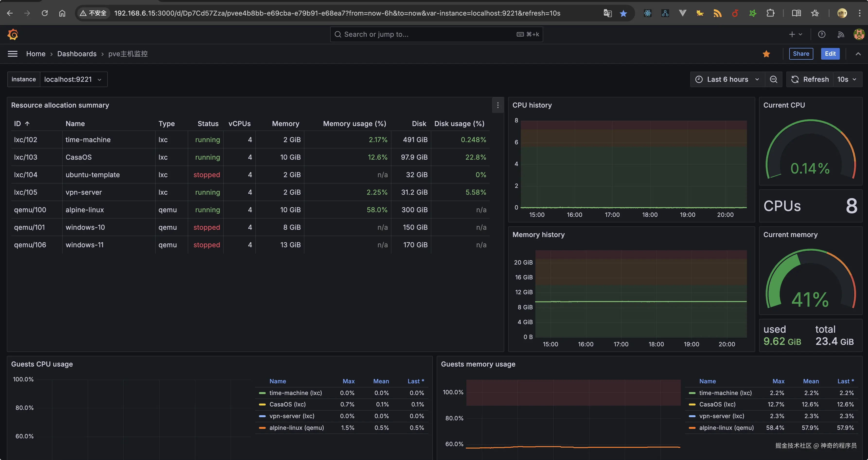Image resolution: width=868 pixels, height=460 pixels.
Task: Toggle CasaOS series in memory legend
Action: (717, 404)
